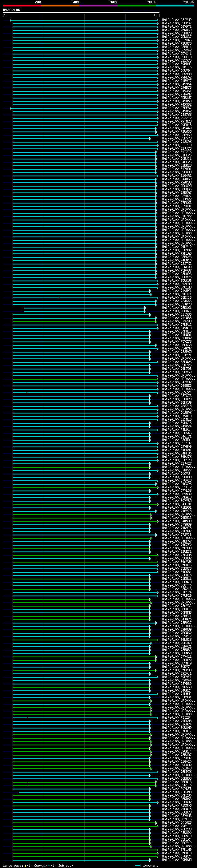Select the UniRef100_Q8DII3 label
This screenshot has width=197, height=868.
tap(176, 297)
